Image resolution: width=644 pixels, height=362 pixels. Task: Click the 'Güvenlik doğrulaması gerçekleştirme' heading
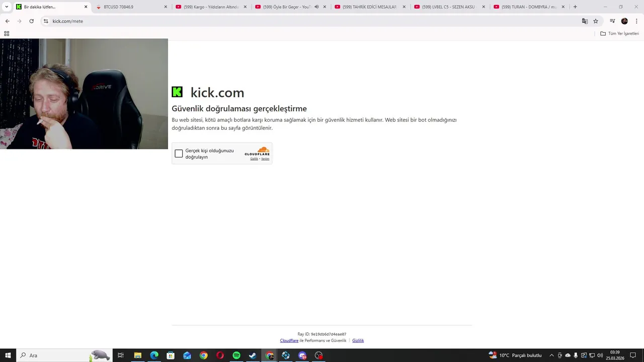click(x=239, y=109)
